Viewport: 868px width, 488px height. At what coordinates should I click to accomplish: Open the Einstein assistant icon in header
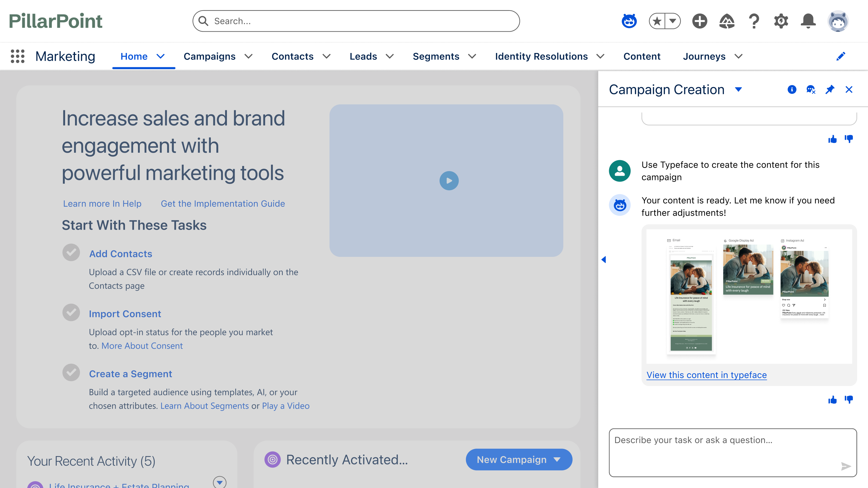tap(629, 21)
